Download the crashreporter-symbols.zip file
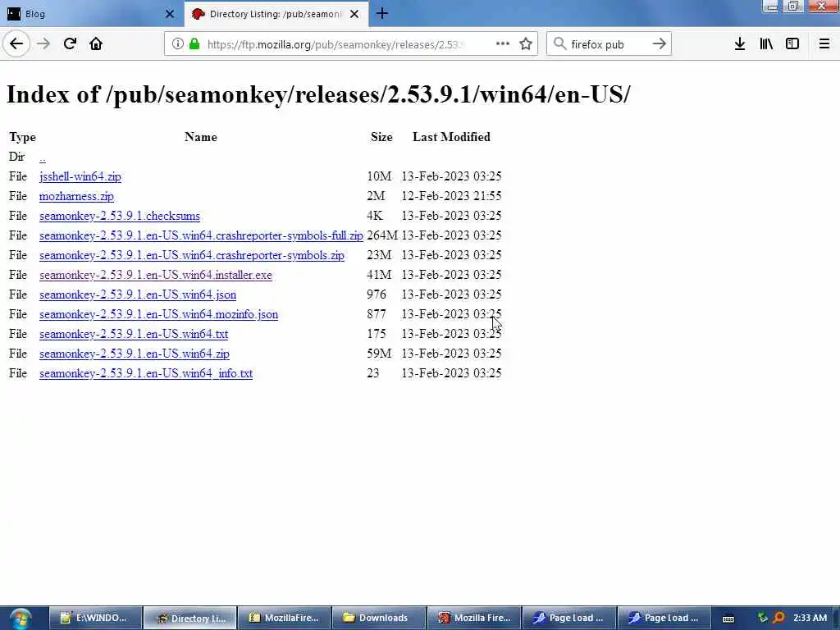Screen dimensions: 840x630 192,255
